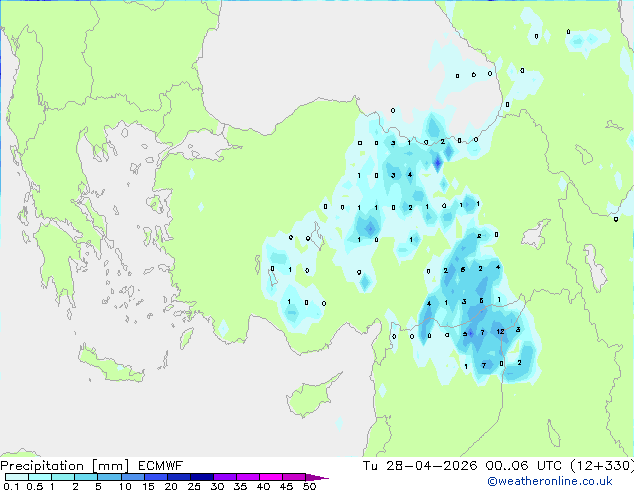Click the legend scale label "40"
The image size is (634, 490).
coord(263,486)
